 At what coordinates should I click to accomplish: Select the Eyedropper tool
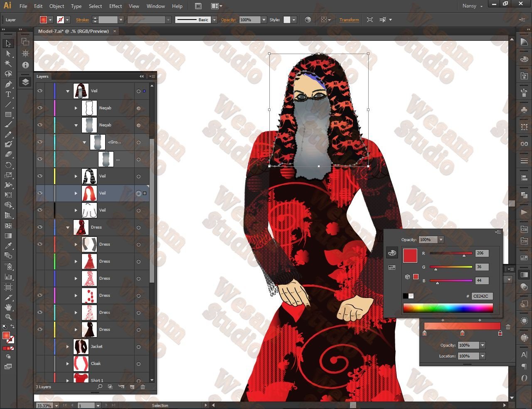tap(8, 246)
